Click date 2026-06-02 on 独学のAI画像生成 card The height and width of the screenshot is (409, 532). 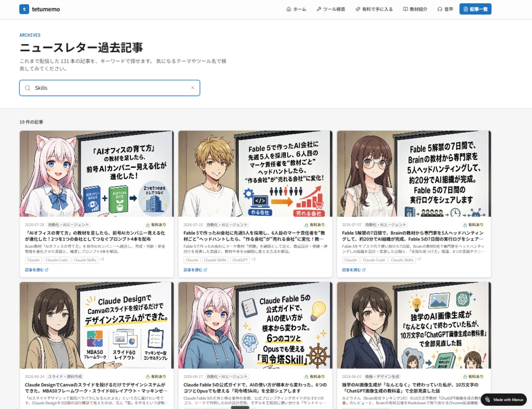352,376
